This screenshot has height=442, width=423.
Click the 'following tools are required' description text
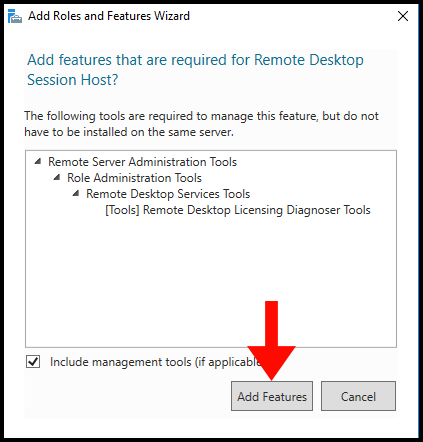click(x=201, y=124)
